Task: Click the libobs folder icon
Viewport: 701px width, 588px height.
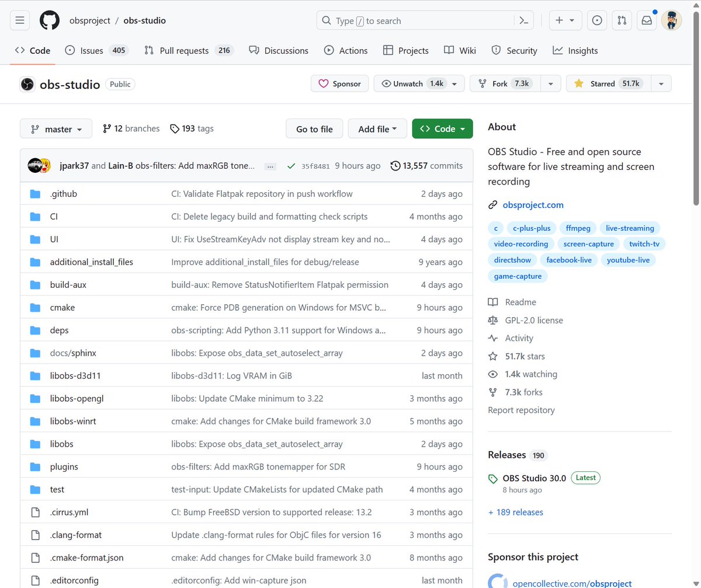Action: 35,444
